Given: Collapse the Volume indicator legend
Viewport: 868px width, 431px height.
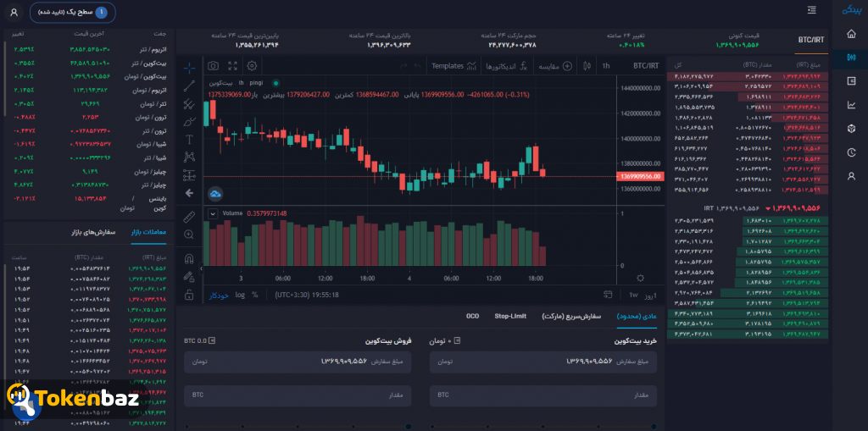Looking at the screenshot, I should [x=213, y=213].
